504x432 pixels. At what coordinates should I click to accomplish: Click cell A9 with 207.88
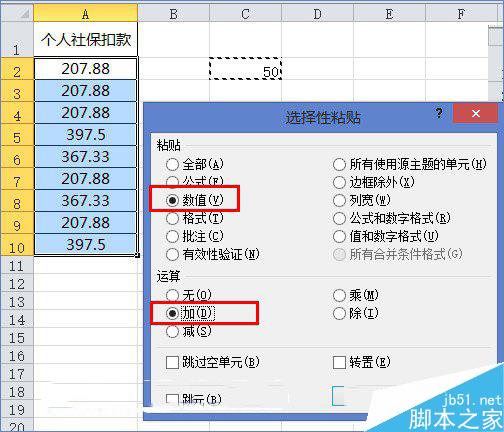point(86,223)
